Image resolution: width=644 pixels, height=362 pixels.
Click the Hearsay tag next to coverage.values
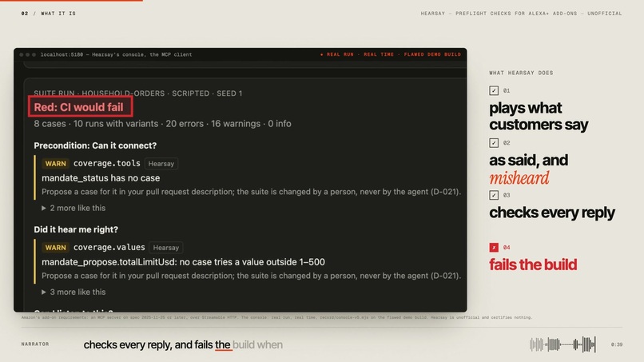click(x=166, y=248)
